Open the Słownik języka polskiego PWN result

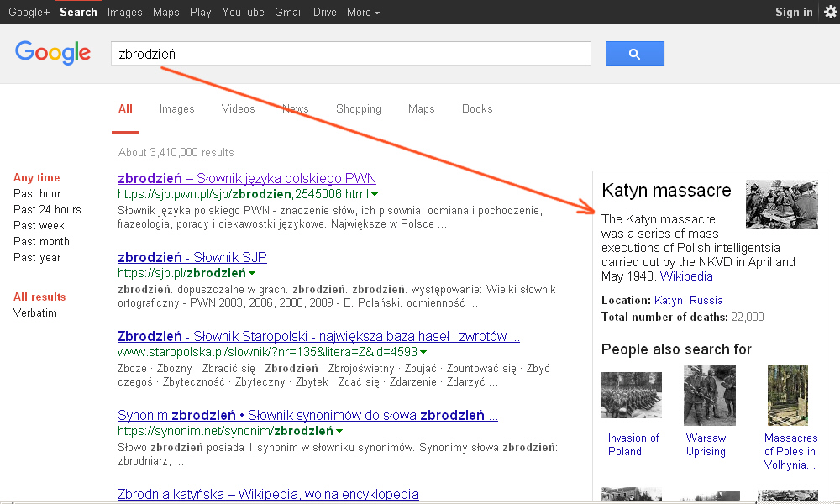[247, 178]
